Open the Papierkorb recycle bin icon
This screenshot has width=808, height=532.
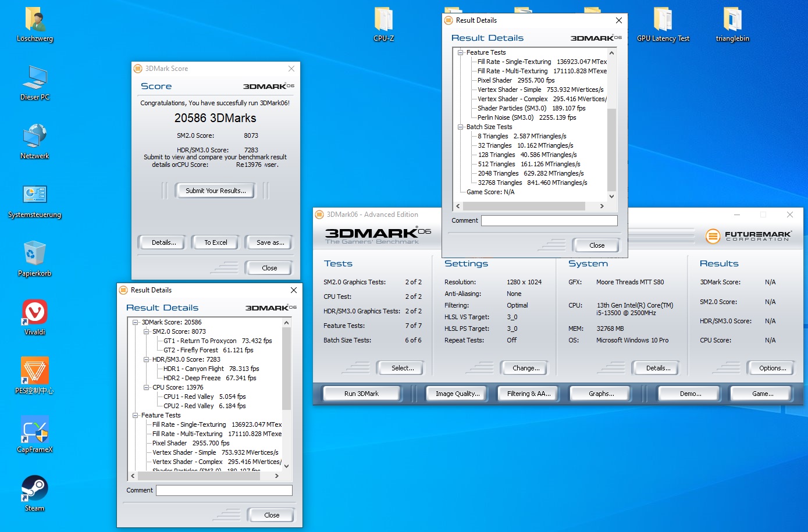[35, 259]
